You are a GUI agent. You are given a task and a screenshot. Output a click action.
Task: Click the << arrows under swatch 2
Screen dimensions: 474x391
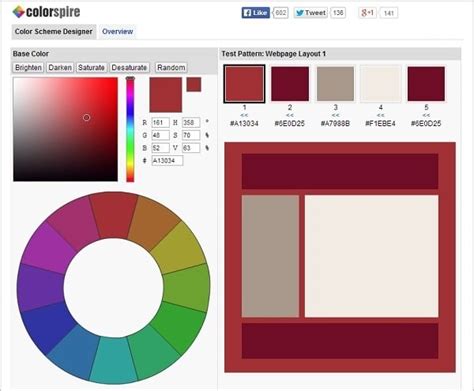click(290, 115)
